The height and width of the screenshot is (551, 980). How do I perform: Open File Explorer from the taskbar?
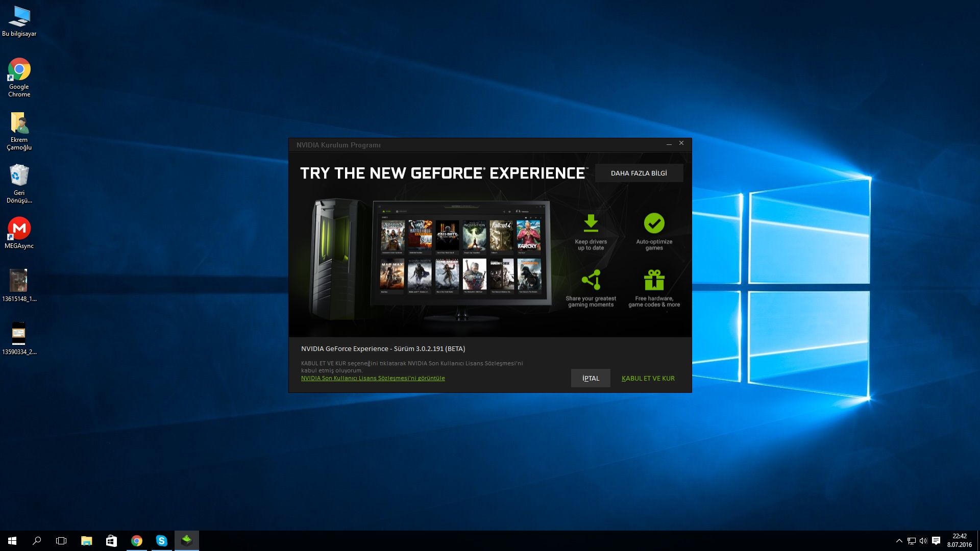click(x=86, y=541)
